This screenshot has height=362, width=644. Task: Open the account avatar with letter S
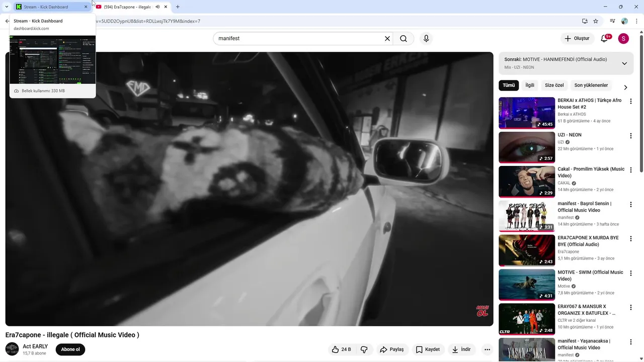pyautogui.click(x=623, y=39)
